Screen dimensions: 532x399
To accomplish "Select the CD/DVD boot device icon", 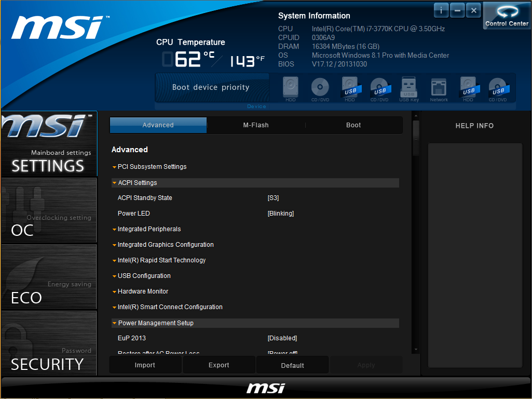I will [x=320, y=89].
